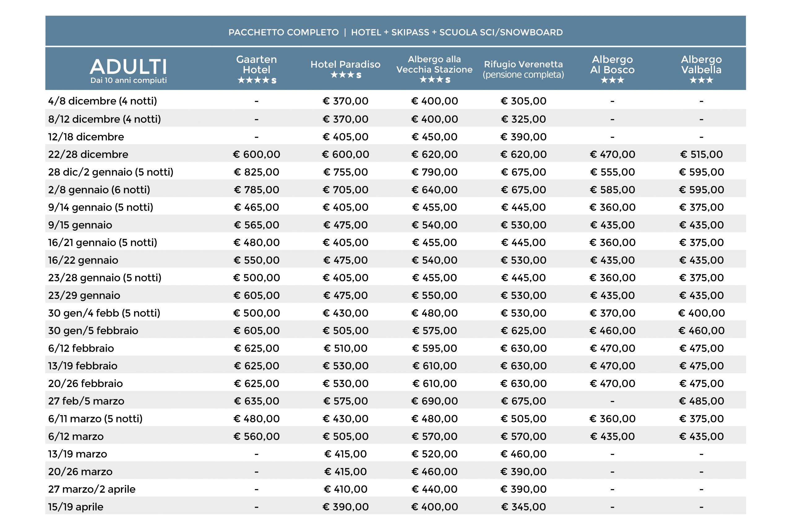
Task: Click Vecchia Stazione price € 440,00
Action: click(x=435, y=490)
